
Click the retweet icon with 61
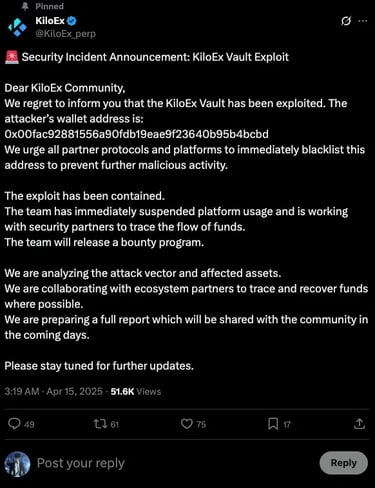point(100,424)
